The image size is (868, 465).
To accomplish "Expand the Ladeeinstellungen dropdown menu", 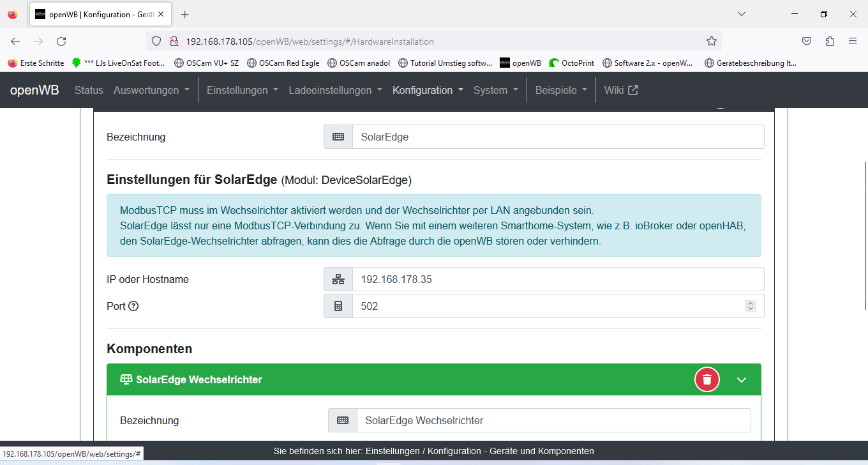I will (x=336, y=90).
